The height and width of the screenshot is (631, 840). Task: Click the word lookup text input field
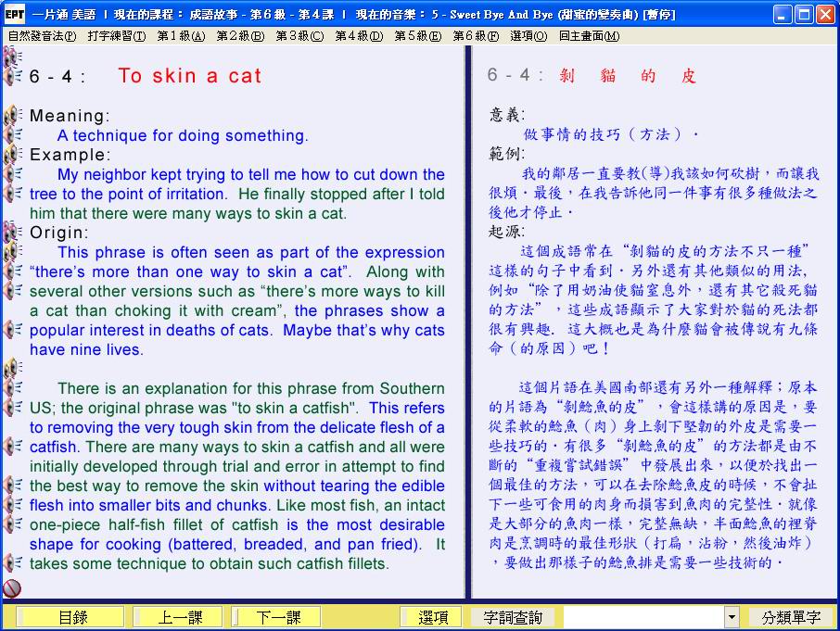(643, 617)
